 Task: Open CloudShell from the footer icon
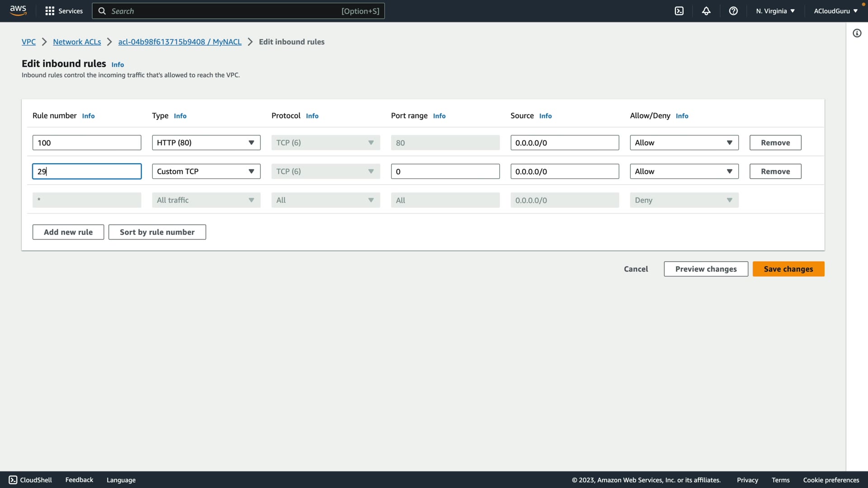13,480
